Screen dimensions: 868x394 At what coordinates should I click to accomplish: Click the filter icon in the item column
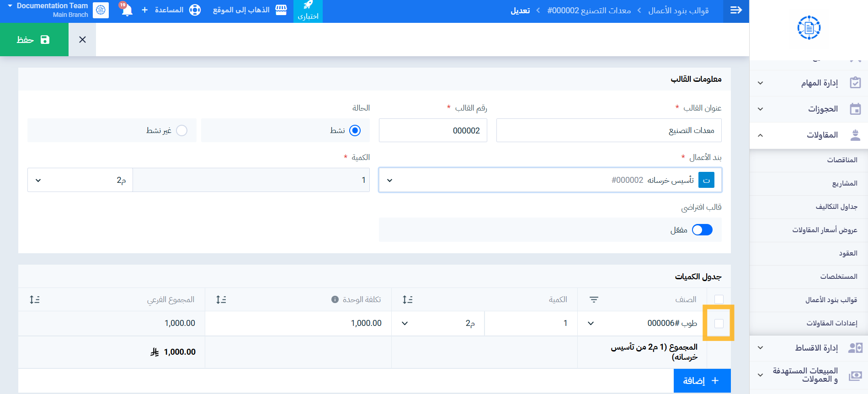point(594,300)
